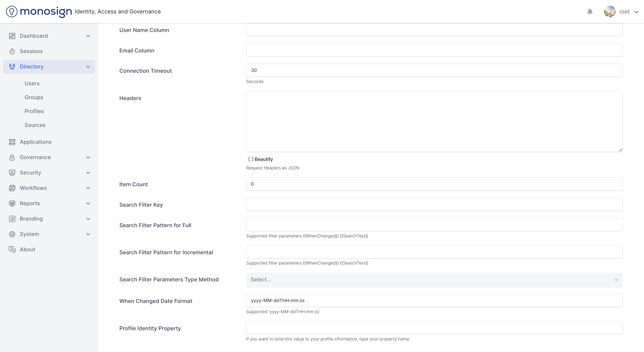Click the Governance lock icon
This screenshot has width=644, height=352.
tap(12, 157)
